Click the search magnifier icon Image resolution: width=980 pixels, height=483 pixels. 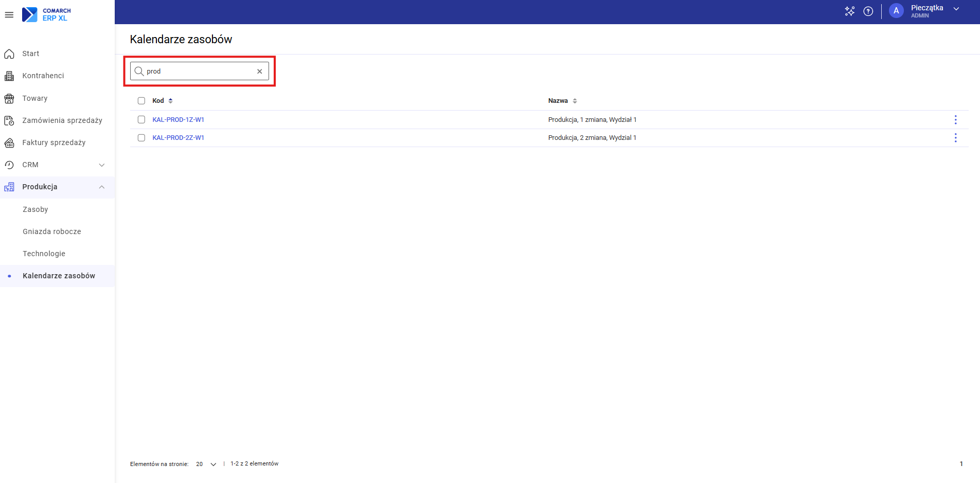coord(139,71)
